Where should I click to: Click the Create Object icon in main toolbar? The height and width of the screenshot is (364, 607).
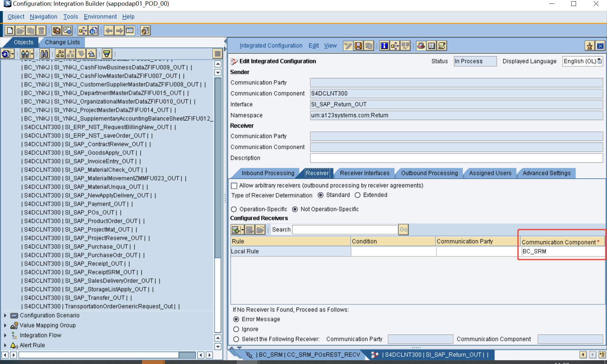[x=10, y=31]
